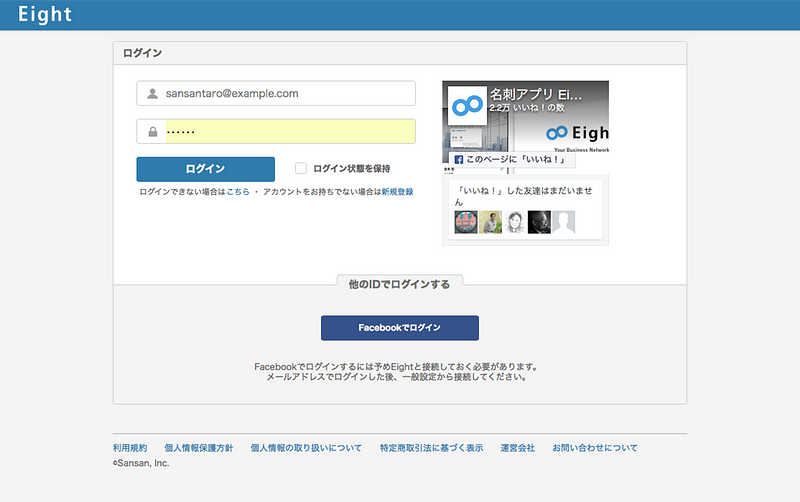Click the user icon in email field
Viewport: 800px width, 502px height.
click(x=152, y=93)
